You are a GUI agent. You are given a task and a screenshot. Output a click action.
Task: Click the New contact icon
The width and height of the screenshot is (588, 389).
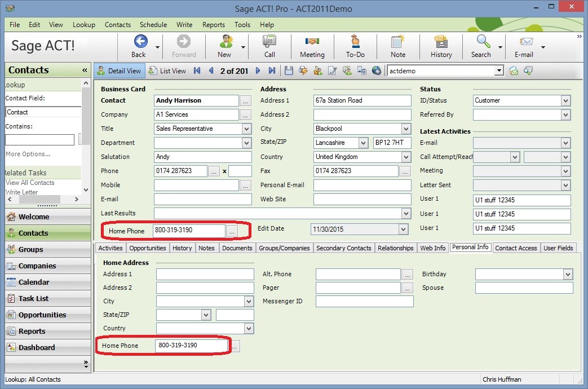click(x=226, y=41)
